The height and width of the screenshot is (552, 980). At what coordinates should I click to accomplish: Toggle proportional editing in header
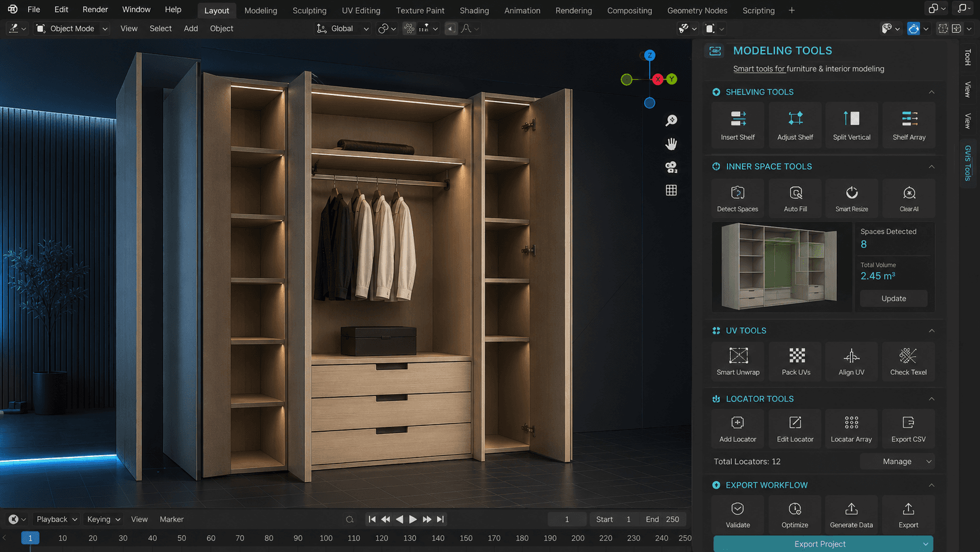[x=451, y=28]
